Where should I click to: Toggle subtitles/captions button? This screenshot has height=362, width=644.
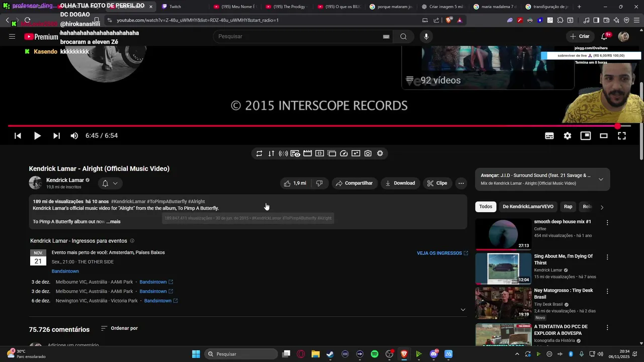point(549,136)
